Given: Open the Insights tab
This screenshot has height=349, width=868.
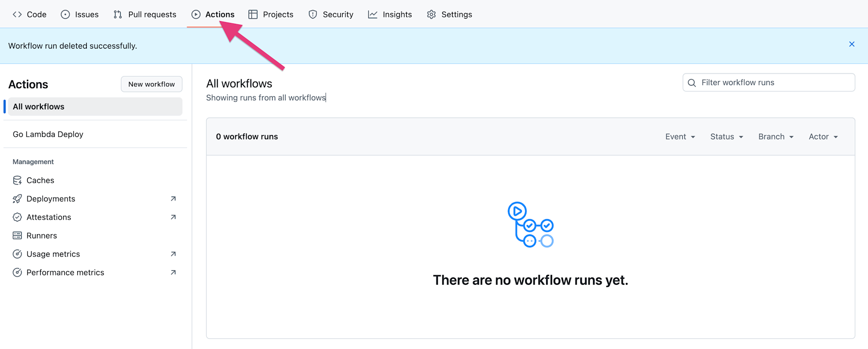Looking at the screenshot, I should 390,14.
